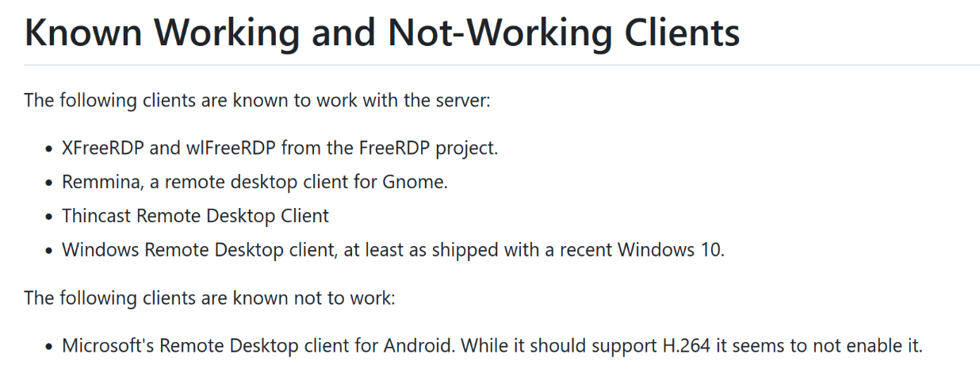Click the bullet point before Remmina
This screenshot has width=980, height=385.
[x=49, y=183]
